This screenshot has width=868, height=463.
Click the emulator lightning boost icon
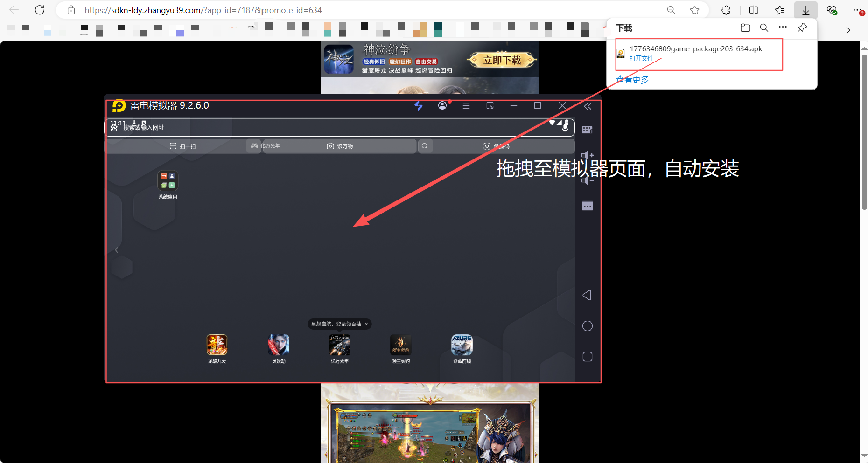(x=419, y=106)
